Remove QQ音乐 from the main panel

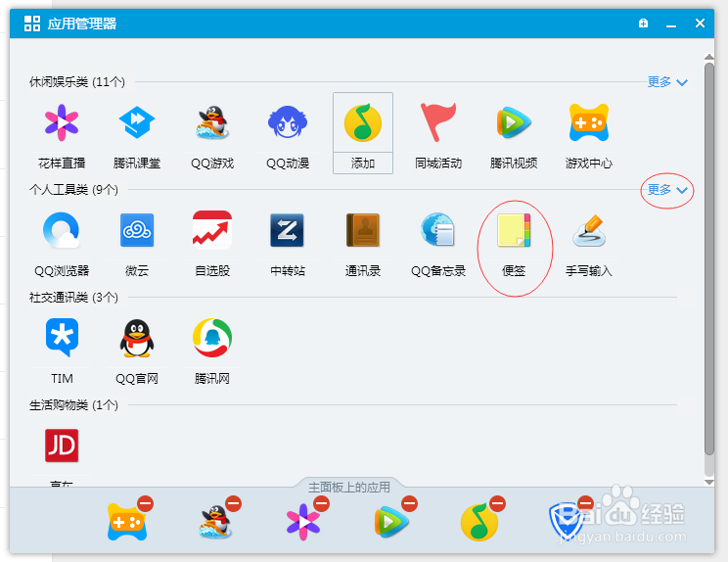497,504
